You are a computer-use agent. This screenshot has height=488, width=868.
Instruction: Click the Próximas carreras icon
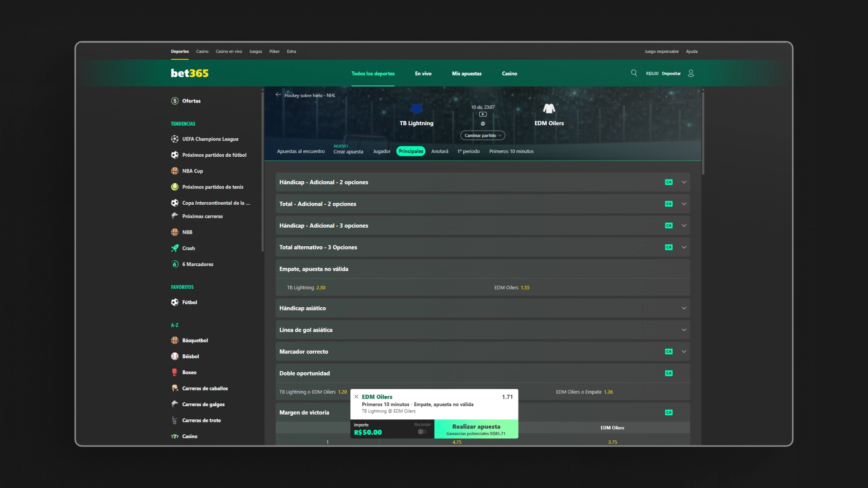click(x=175, y=216)
